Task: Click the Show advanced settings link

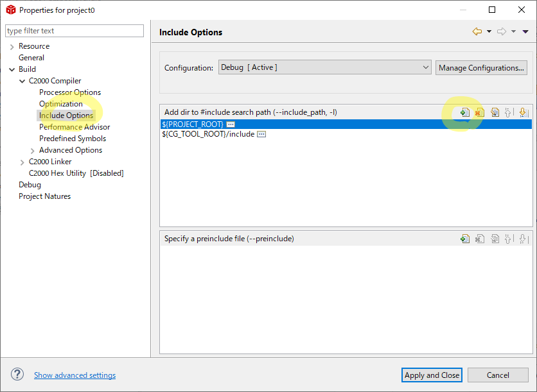Action: (75, 375)
